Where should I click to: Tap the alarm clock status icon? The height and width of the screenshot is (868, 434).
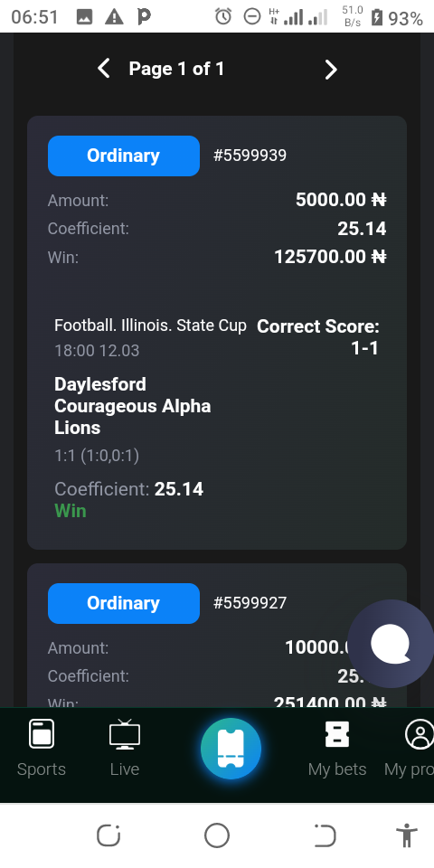coord(223,17)
